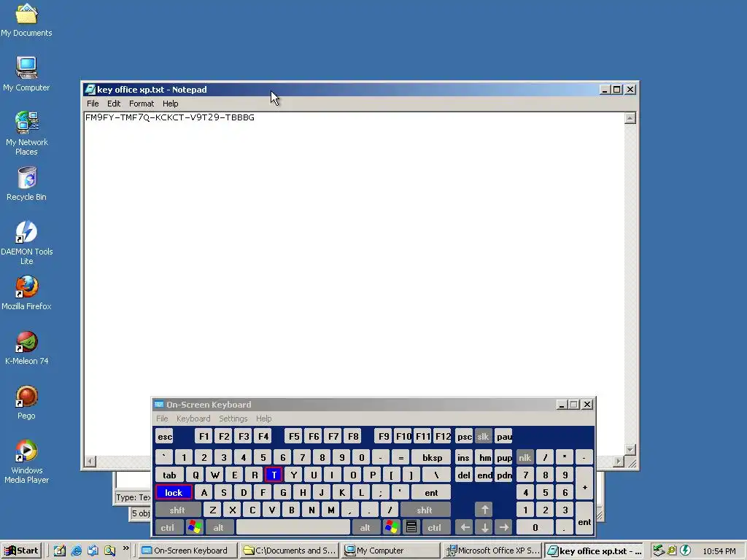Open On-Screen Keyboard File menu

[x=162, y=418]
